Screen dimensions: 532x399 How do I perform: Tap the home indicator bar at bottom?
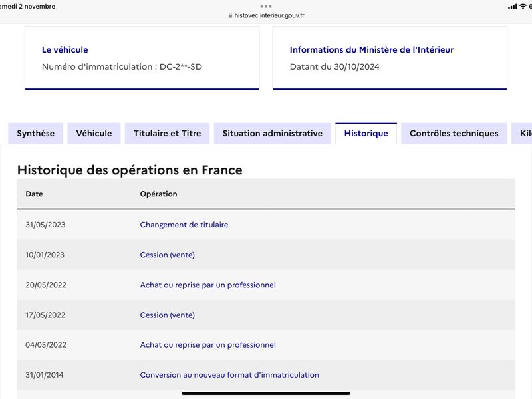(266, 394)
